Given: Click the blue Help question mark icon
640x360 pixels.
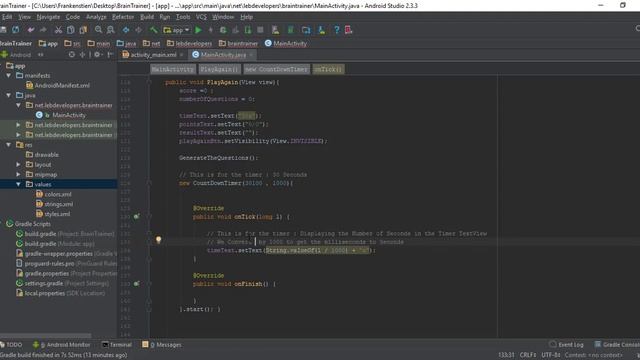Looking at the screenshot, I should coord(336,30).
